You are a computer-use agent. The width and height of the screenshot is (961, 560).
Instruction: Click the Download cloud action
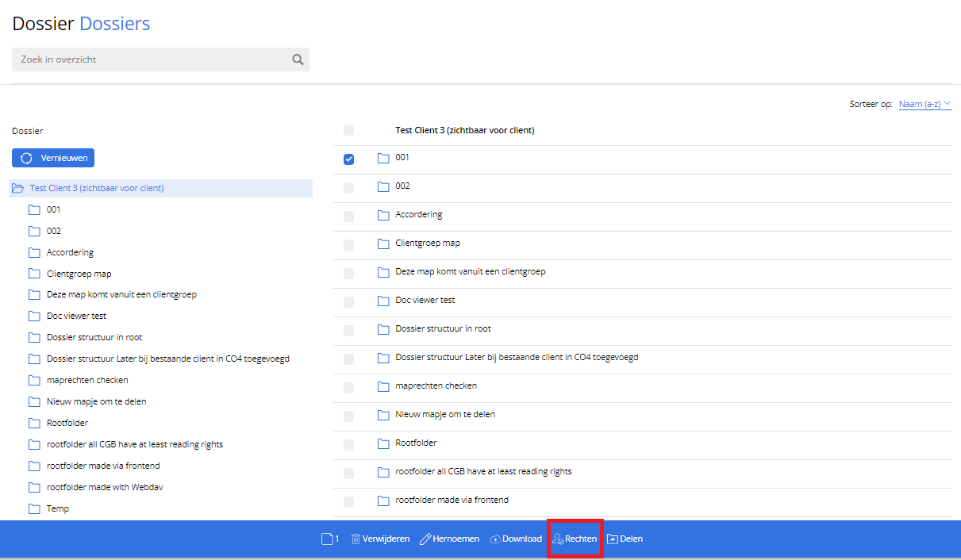516,539
